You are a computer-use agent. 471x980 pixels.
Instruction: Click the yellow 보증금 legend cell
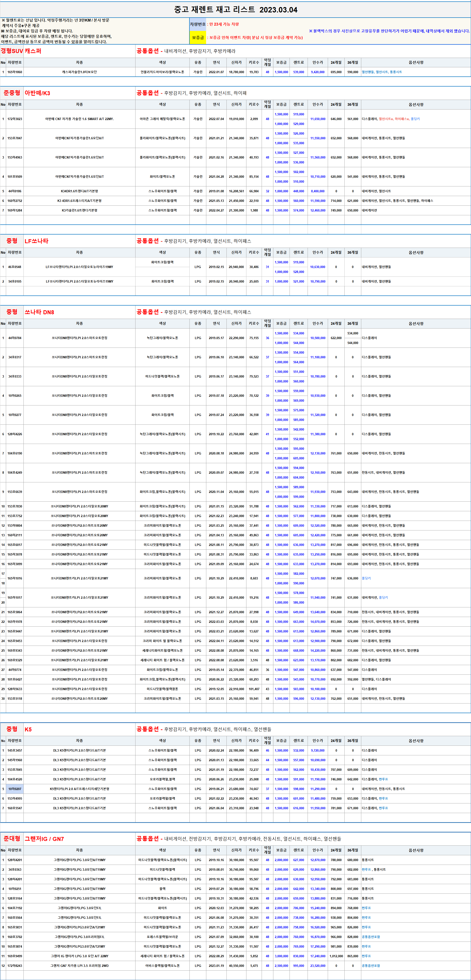pos(197,37)
